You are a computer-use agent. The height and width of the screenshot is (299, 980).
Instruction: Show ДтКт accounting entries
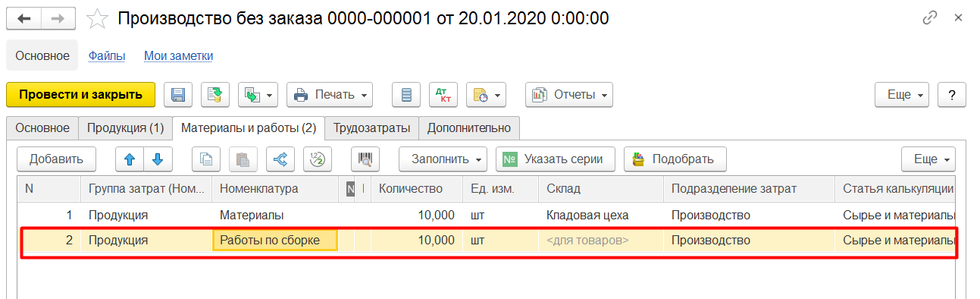443,95
